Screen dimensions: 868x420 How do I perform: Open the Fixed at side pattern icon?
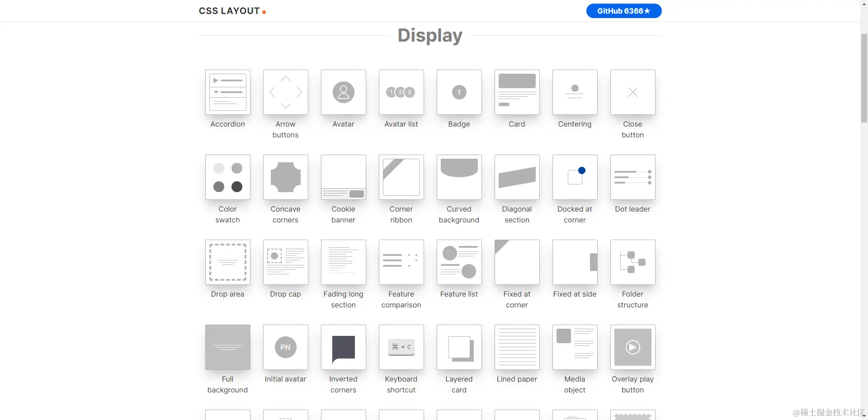pos(575,262)
